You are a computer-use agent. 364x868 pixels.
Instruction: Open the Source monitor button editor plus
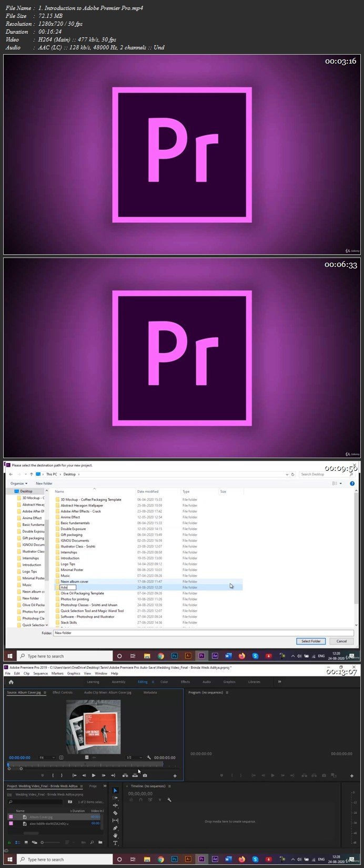tap(175, 776)
